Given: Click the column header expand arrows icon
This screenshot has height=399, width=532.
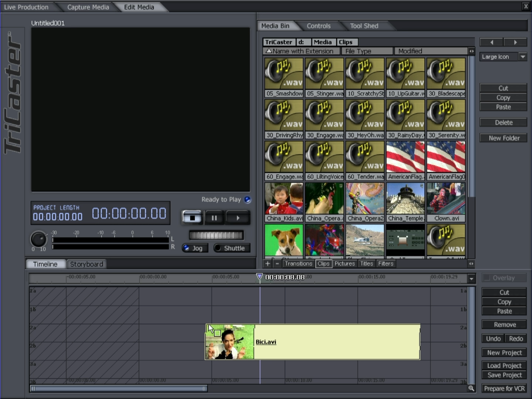Looking at the screenshot, I should click(x=471, y=51).
